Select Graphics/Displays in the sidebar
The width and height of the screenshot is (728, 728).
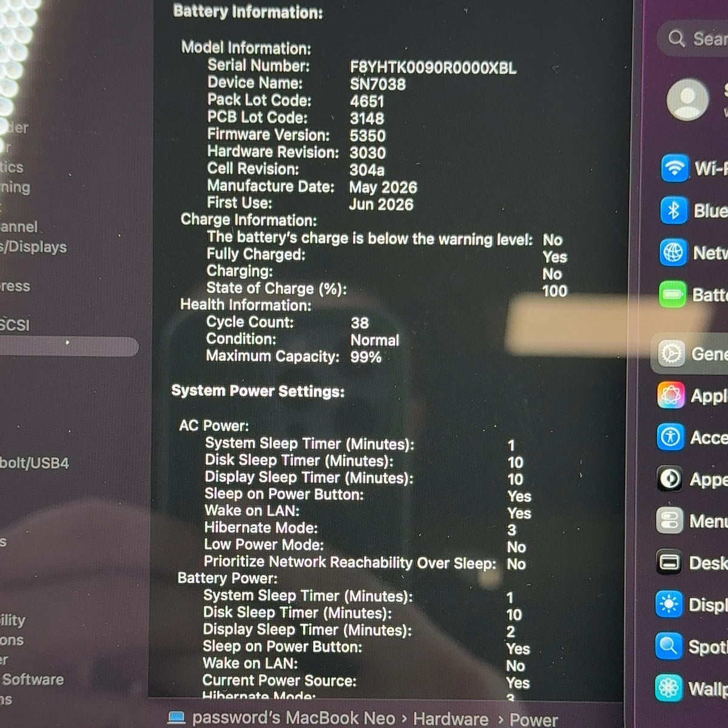pos(33,247)
